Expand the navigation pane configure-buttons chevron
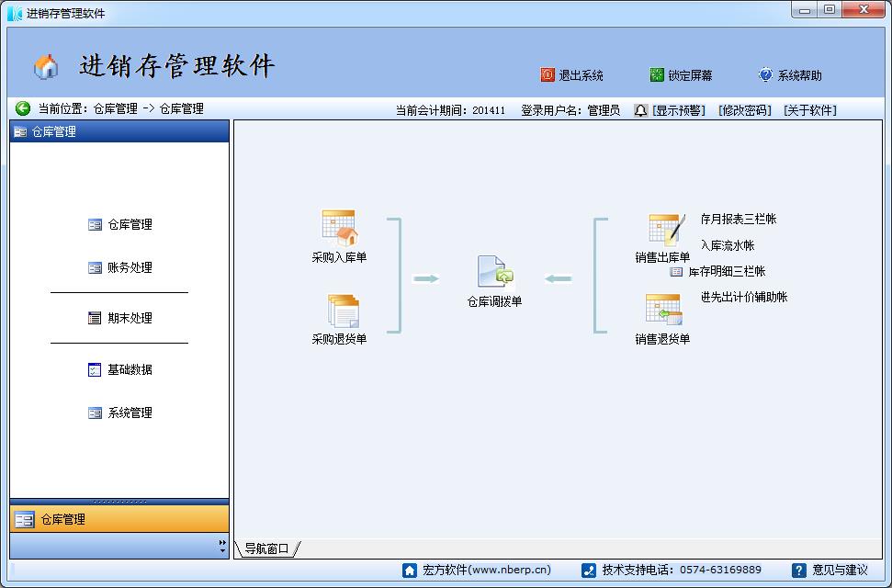 coord(222,547)
